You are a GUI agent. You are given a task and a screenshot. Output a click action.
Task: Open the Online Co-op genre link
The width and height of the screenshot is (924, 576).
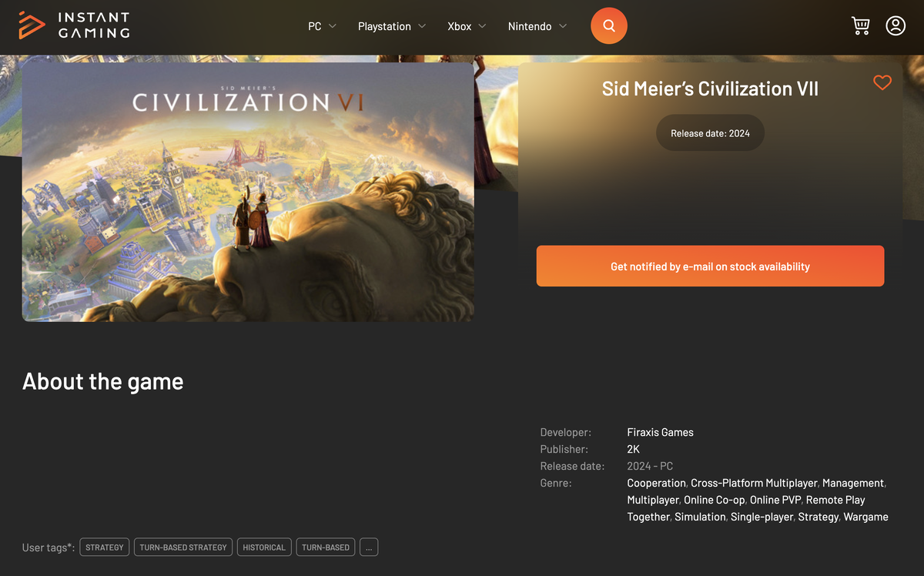coord(715,501)
